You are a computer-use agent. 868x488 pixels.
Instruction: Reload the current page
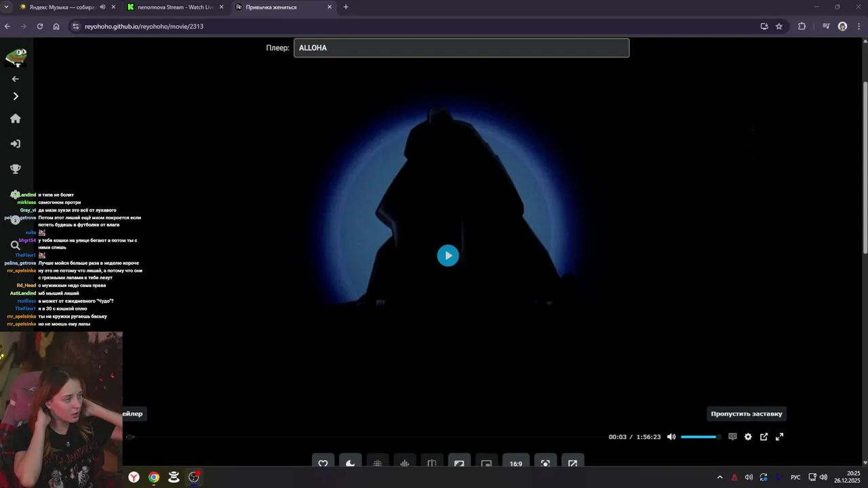tap(40, 26)
